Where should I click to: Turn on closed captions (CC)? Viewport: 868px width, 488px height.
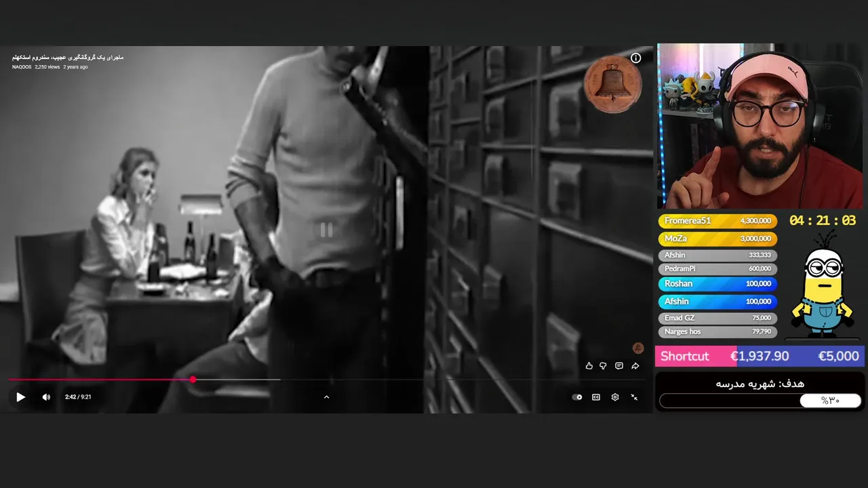click(596, 397)
